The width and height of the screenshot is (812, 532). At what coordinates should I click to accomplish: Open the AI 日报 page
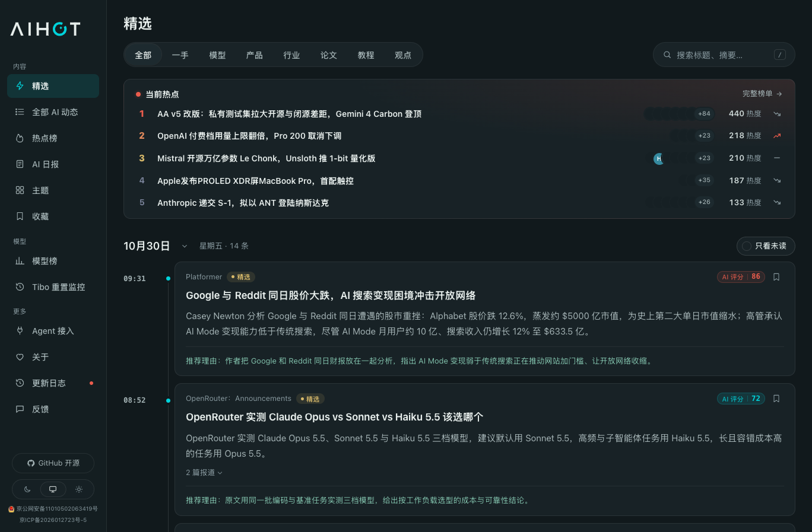point(53,164)
